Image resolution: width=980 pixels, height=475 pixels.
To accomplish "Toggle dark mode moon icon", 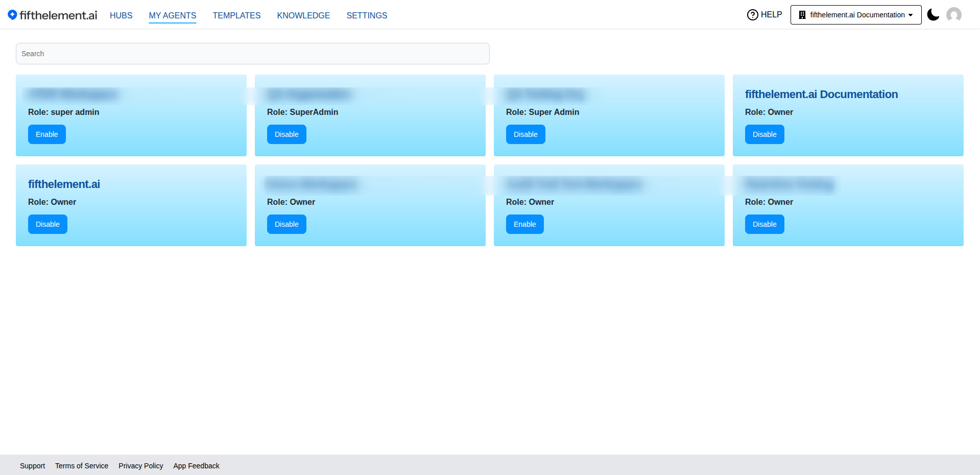I will (933, 15).
